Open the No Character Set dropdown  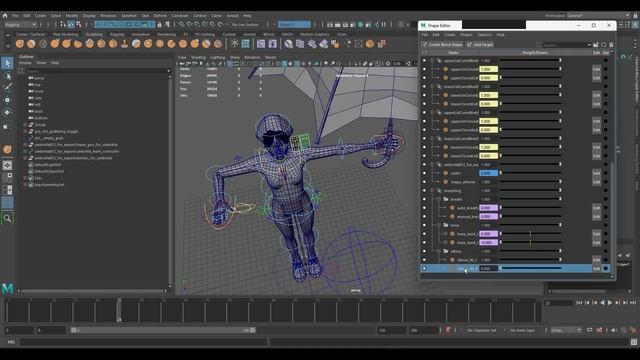pos(482,330)
